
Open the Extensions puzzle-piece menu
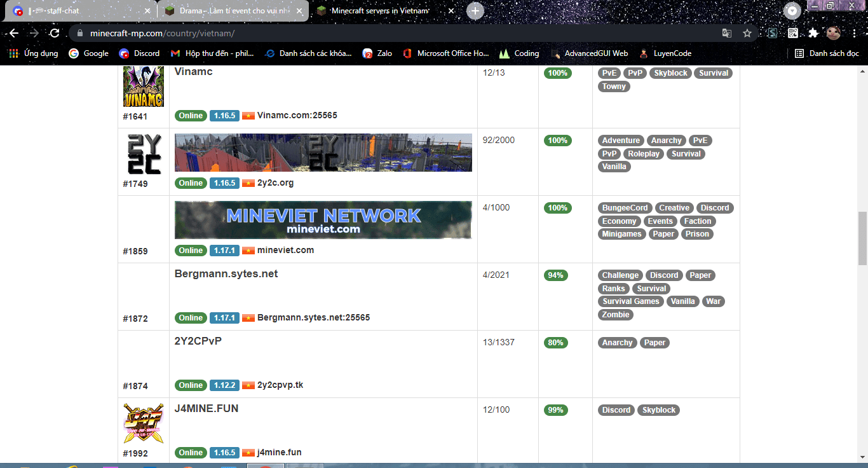813,33
